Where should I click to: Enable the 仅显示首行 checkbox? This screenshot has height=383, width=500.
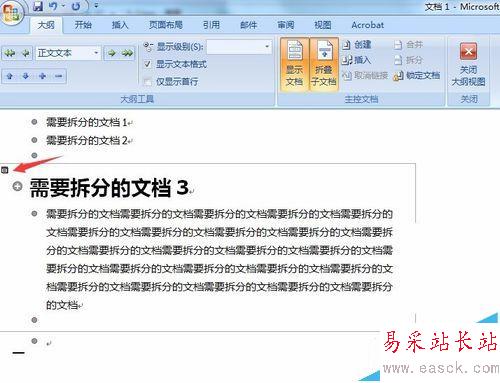point(148,81)
